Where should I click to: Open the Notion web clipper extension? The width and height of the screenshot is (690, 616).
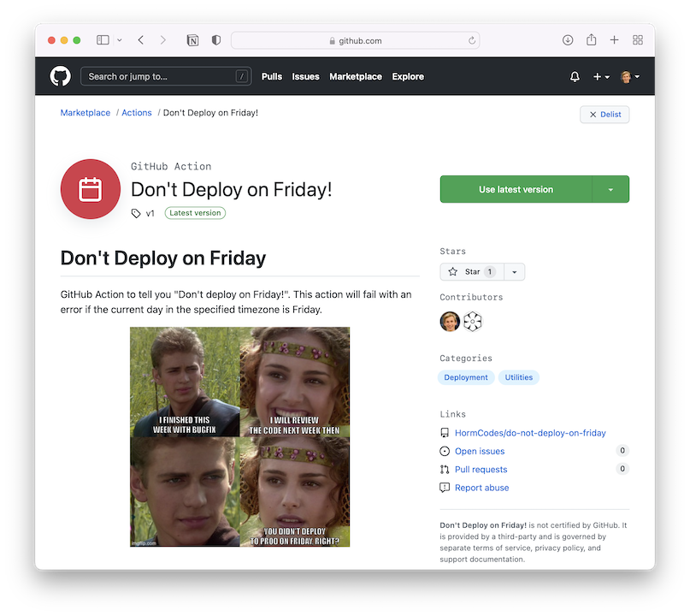[192, 40]
